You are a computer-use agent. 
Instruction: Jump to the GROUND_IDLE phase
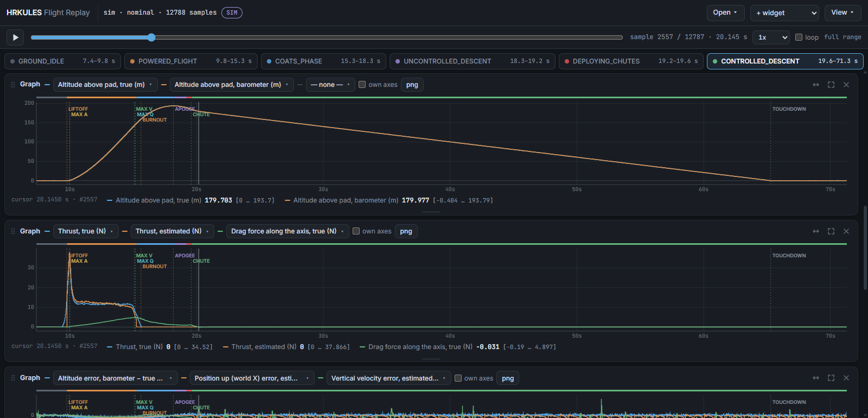pyautogui.click(x=62, y=61)
